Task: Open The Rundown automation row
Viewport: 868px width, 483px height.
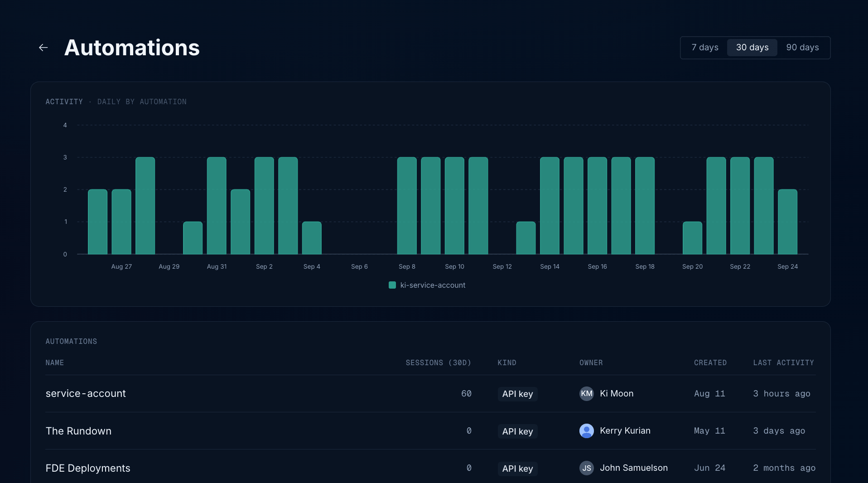Action: click(430, 431)
